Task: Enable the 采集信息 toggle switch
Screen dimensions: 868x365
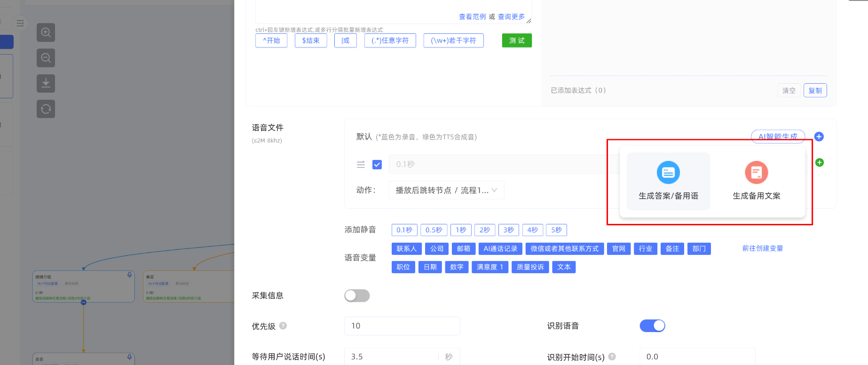Action: [357, 295]
